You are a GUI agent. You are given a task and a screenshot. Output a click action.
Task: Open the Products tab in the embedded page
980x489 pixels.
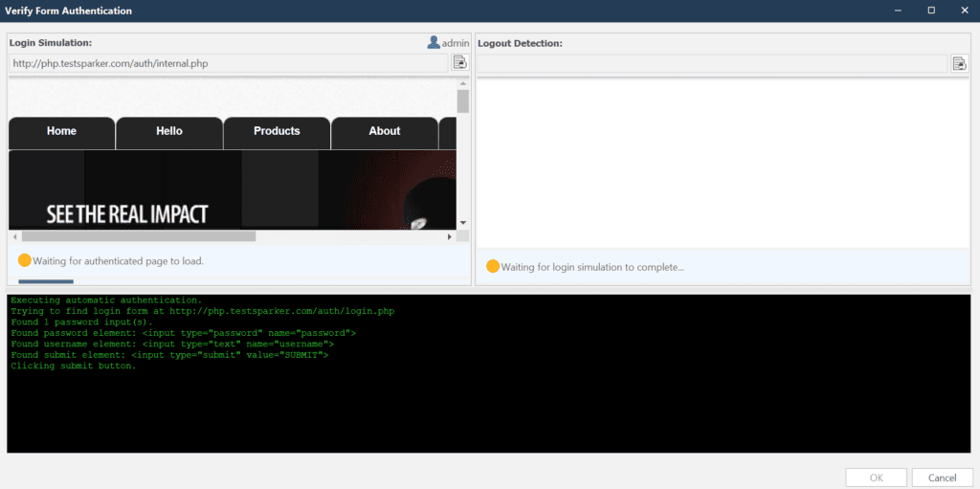[x=277, y=133]
